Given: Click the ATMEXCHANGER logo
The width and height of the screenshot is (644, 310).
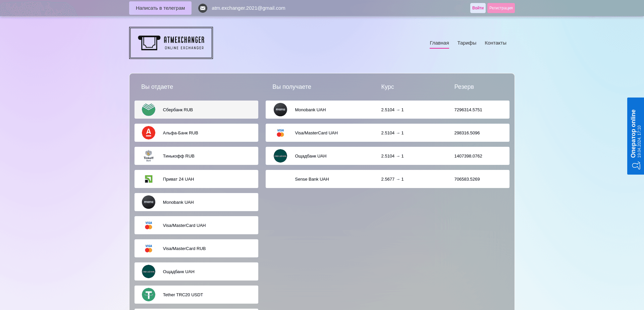Looking at the screenshot, I should [x=171, y=43].
